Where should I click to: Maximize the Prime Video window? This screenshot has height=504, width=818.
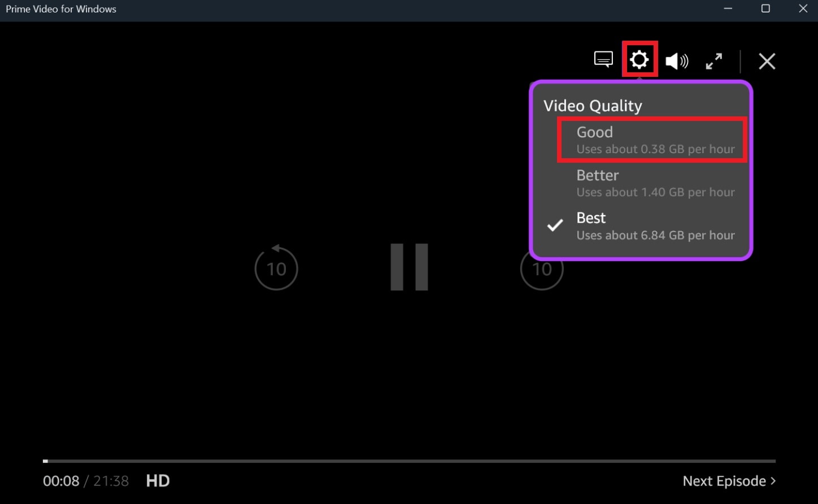click(x=765, y=9)
